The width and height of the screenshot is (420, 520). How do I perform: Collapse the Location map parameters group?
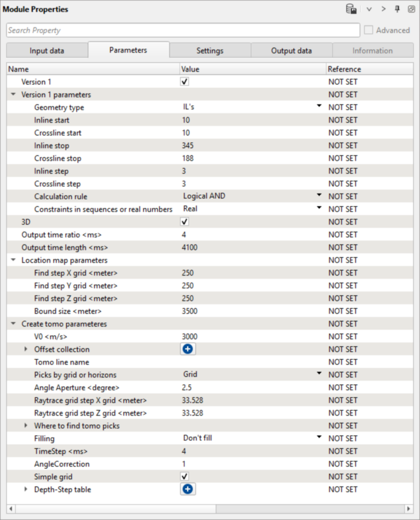13,260
